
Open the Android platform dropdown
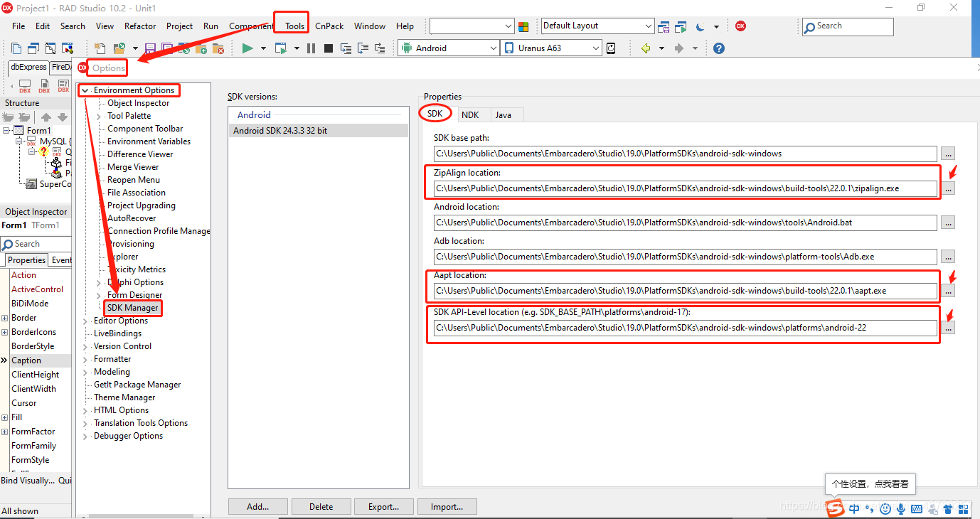click(x=494, y=48)
